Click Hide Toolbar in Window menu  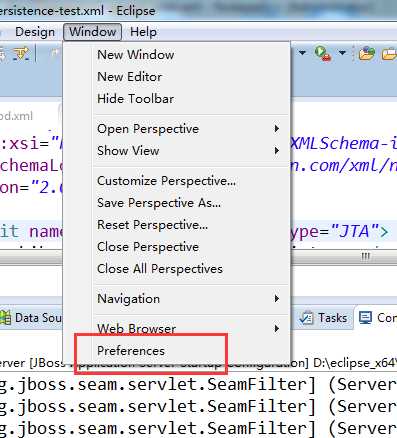[x=136, y=99]
